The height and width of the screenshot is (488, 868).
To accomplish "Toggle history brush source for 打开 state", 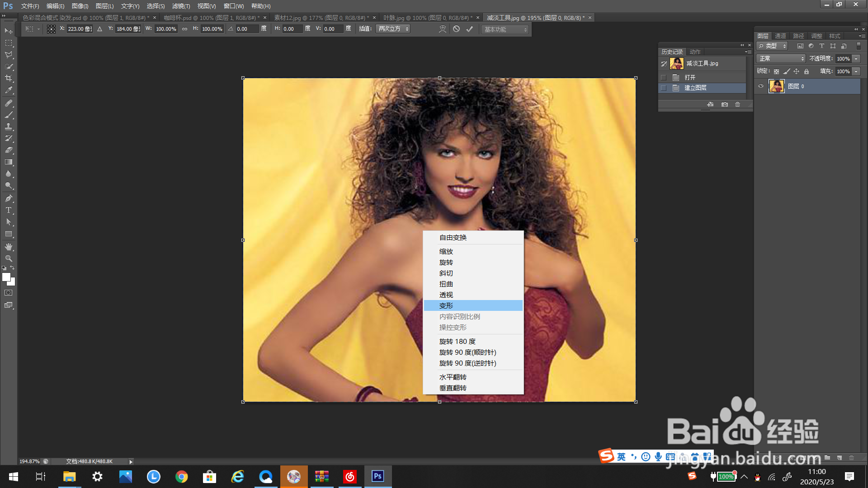I will [x=664, y=77].
